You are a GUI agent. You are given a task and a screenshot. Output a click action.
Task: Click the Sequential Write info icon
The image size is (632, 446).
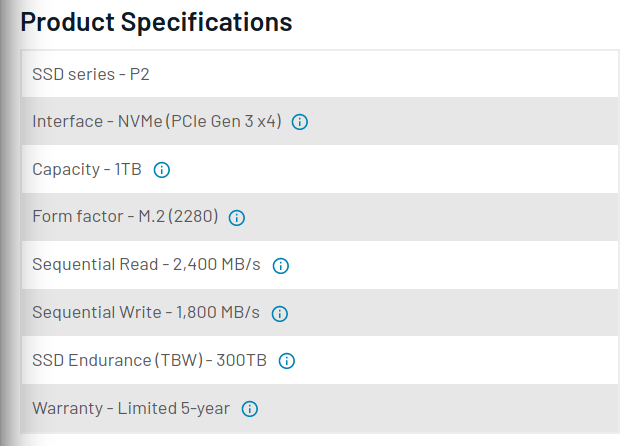[x=280, y=314]
